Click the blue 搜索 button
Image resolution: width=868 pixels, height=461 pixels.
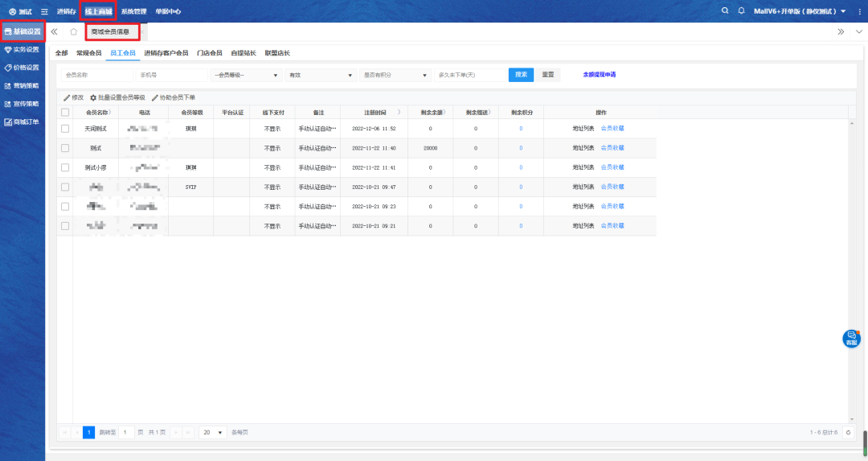(521, 75)
